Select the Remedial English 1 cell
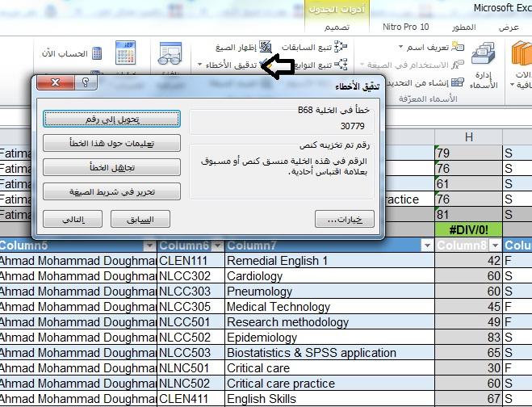This screenshot has height=407, width=532. point(329,261)
